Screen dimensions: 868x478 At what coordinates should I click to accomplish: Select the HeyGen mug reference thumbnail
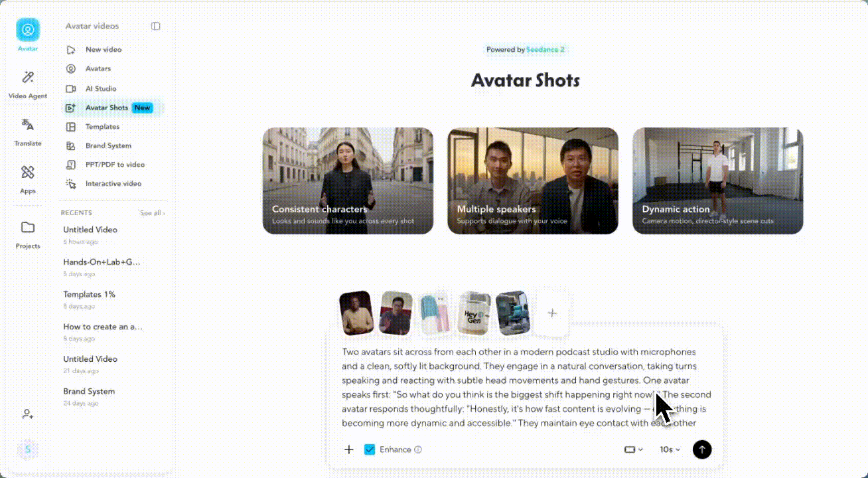474,313
